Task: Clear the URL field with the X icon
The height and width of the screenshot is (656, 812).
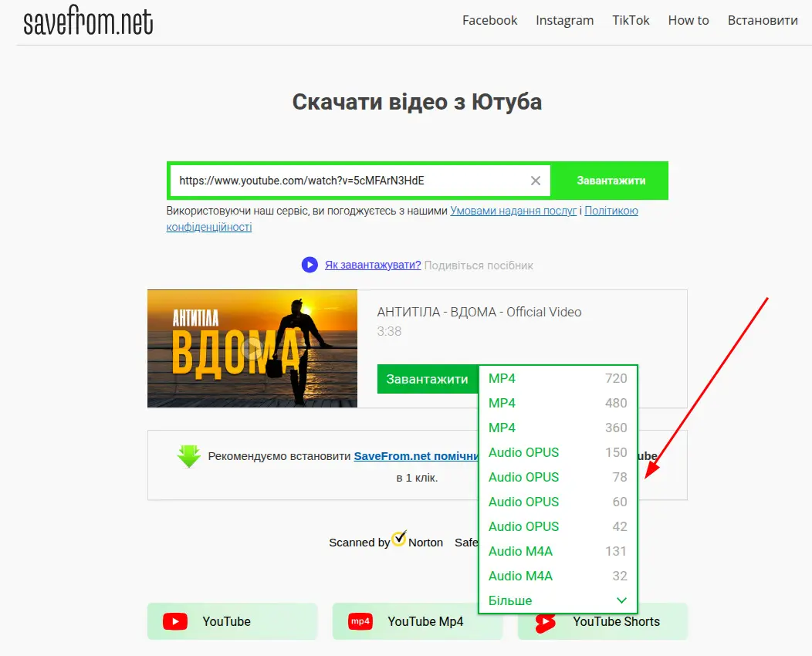Action: 536,181
